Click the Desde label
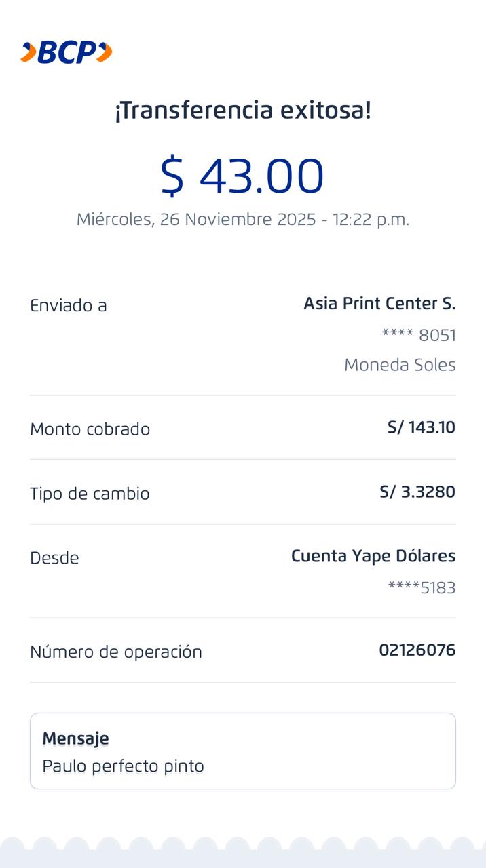 point(54,558)
